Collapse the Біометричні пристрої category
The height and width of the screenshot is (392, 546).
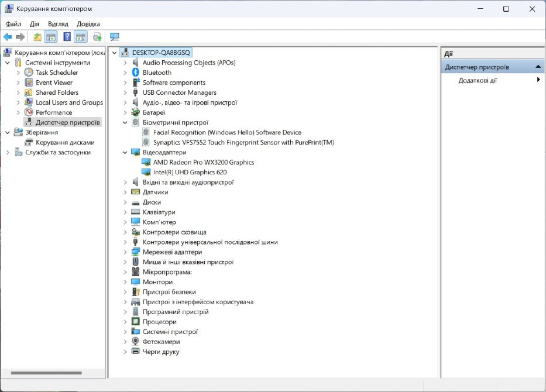coord(125,122)
